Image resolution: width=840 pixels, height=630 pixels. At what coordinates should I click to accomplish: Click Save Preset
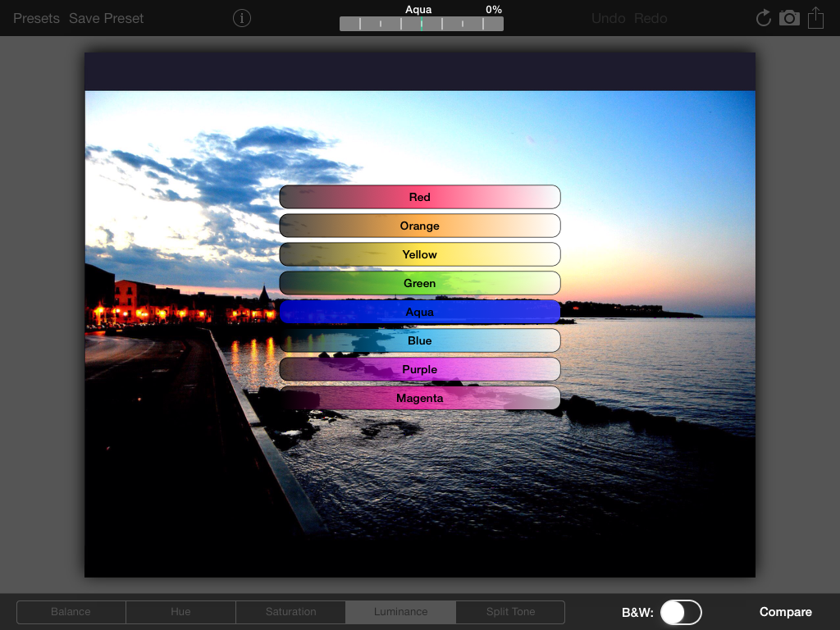pos(106,18)
